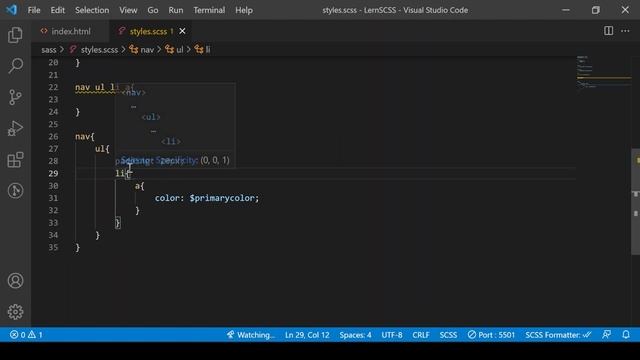Split the editor to the right
Screen dimensions: 640x360
click(x=608, y=31)
